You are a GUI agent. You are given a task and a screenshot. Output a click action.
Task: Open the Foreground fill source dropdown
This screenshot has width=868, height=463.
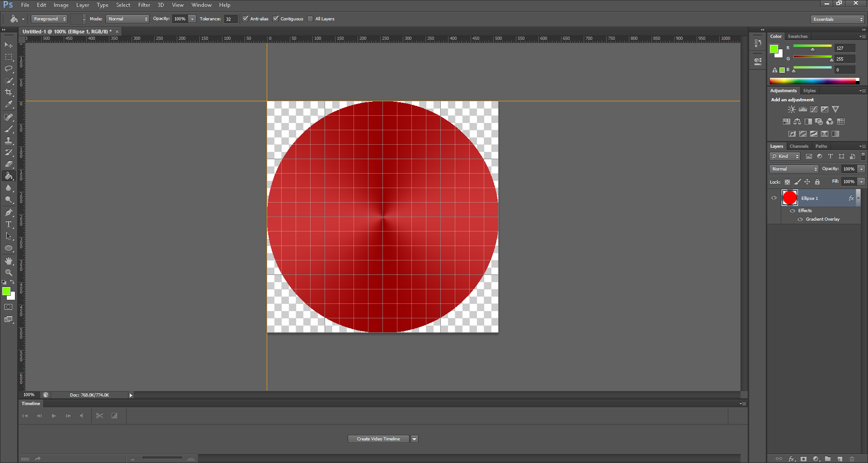click(49, 19)
